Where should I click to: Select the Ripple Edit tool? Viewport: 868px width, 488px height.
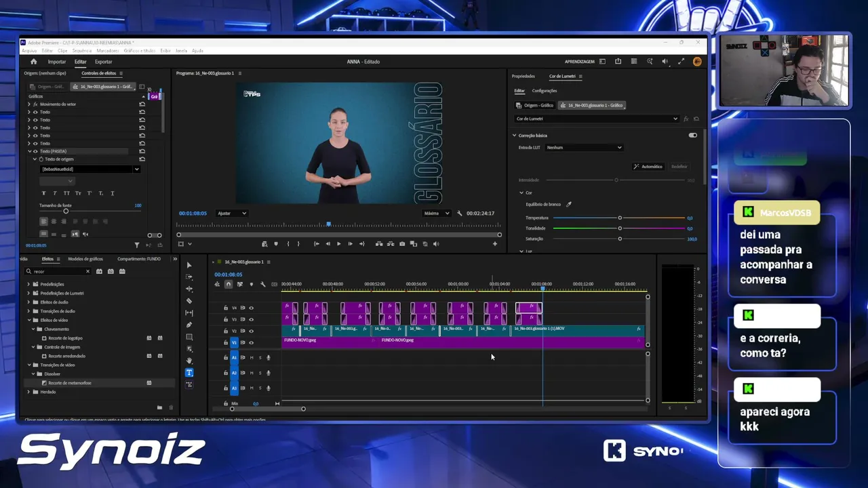coord(189,289)
